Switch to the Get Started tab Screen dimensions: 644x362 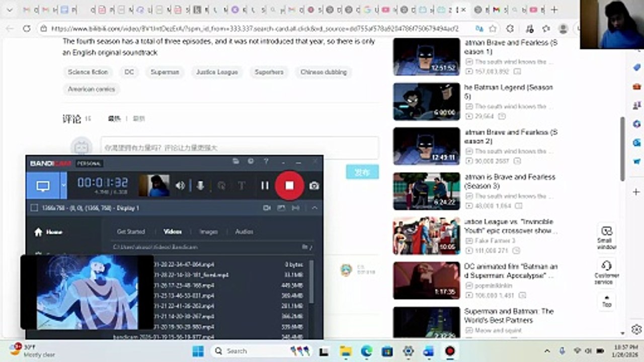(x=131, y=232)
